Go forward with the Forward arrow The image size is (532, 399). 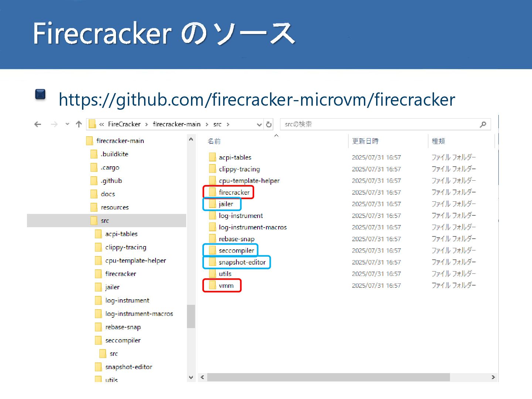coord(54,125)
